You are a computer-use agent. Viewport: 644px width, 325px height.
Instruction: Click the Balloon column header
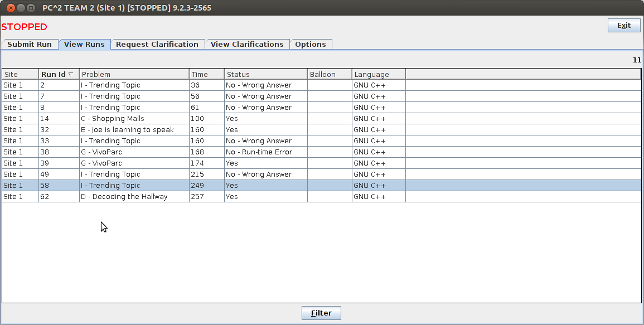(x=329, y=74)
